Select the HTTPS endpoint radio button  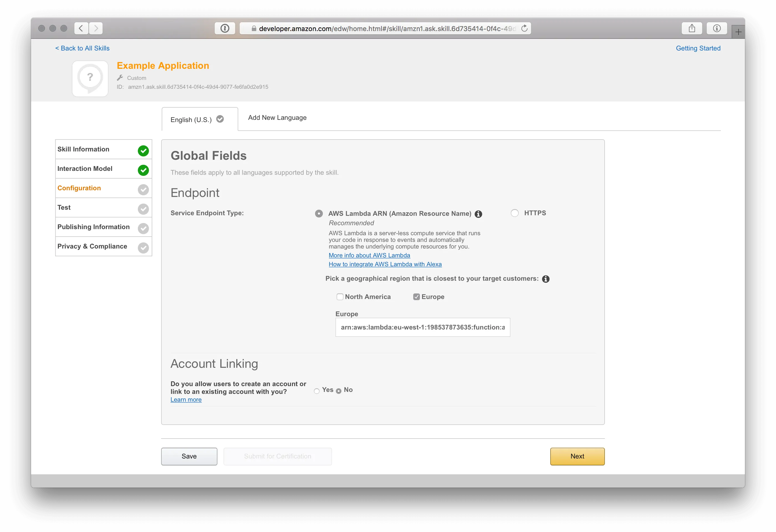point(514,213)
